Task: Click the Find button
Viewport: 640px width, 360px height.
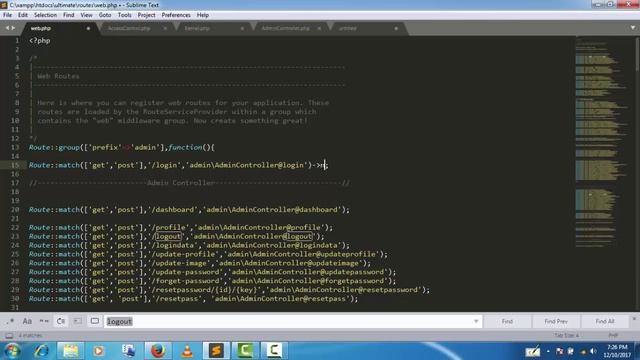Action: (507, 321)
